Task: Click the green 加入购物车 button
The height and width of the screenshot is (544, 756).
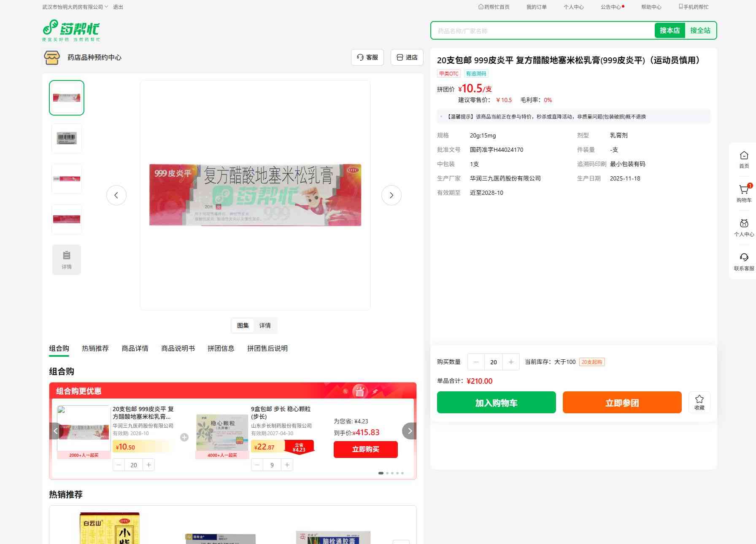Action: (496, 402)
